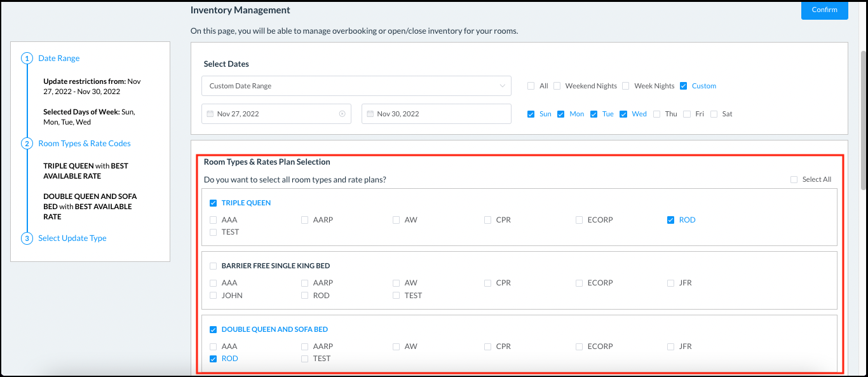This screenshot has width=868, height=377.
Task: Uncheck the Custom dates option
Action: 682,85
